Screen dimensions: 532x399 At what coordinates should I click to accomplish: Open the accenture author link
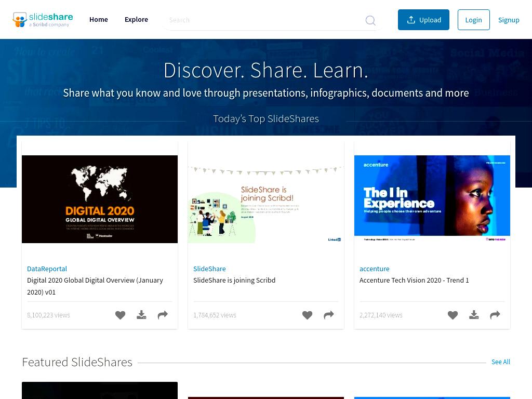(x=374, y=269)
